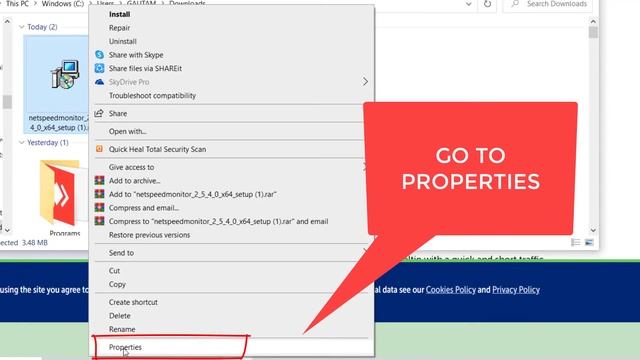Choose Compress to rar and email entry
Image resolution: width=640 pixels, height=360 pixels.
point(218,221)
